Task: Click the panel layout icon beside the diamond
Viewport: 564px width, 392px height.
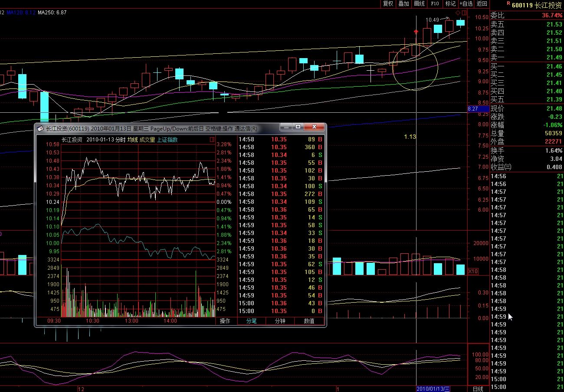Action: pyautogui.click(x=464, y=13)
